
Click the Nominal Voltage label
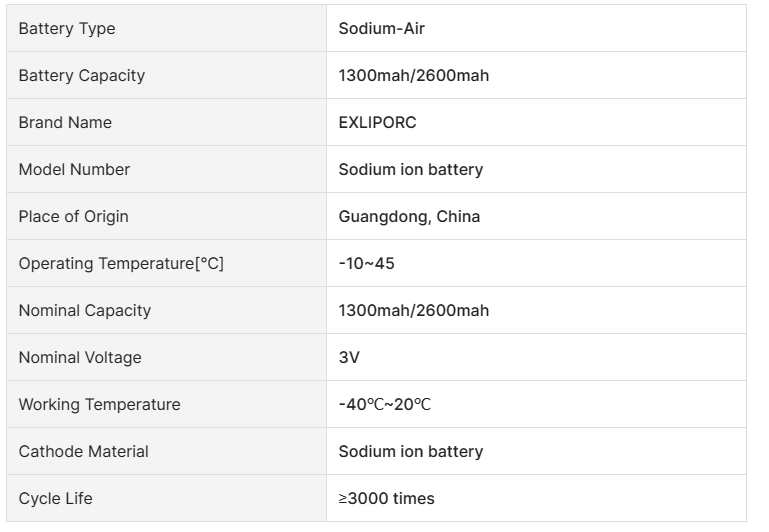tap(80, 358)
